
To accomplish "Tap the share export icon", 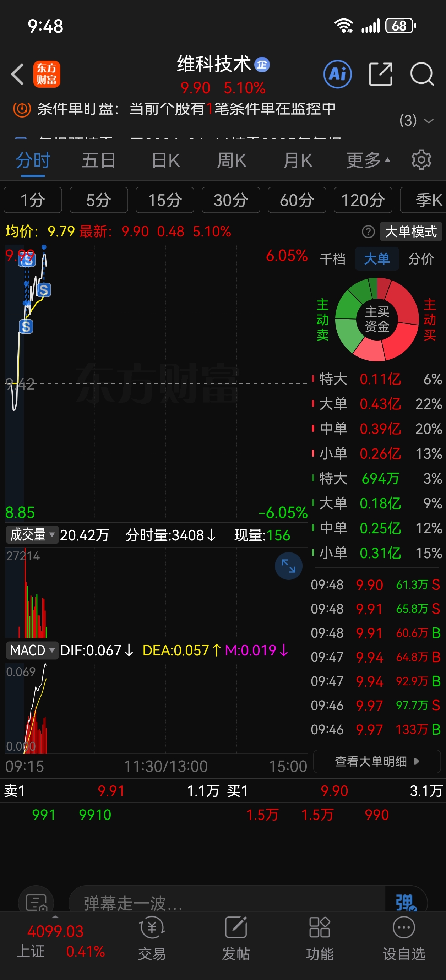I will pos(381,74).
